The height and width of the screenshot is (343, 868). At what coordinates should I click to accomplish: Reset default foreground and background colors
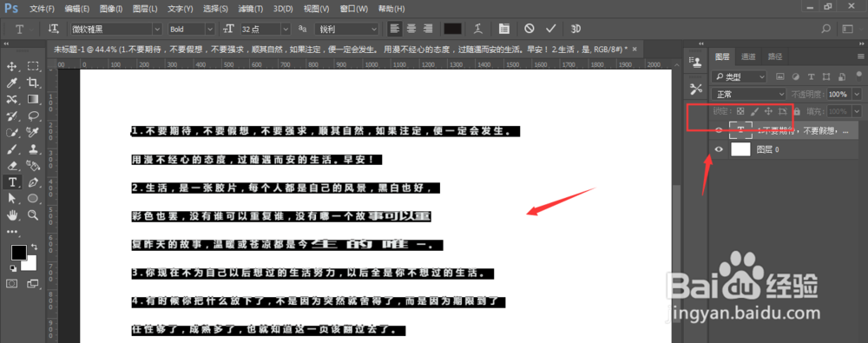coord(12,268)
